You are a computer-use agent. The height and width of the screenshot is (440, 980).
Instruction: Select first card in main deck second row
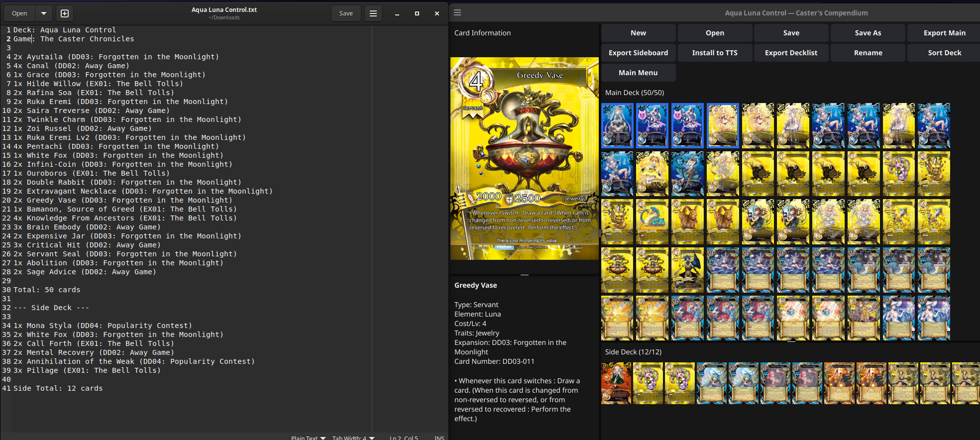(617, 174)
